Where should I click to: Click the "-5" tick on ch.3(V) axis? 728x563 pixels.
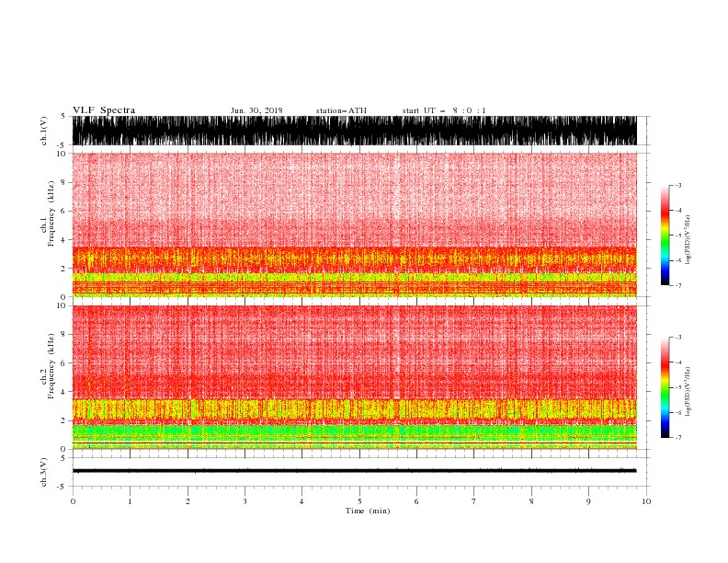click(x=63, y=487)
